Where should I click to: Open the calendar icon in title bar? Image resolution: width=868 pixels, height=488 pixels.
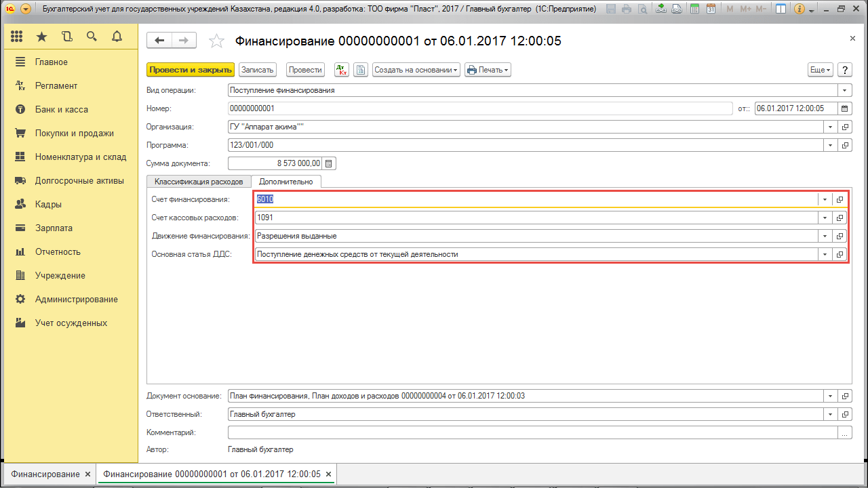coord(710,9)
